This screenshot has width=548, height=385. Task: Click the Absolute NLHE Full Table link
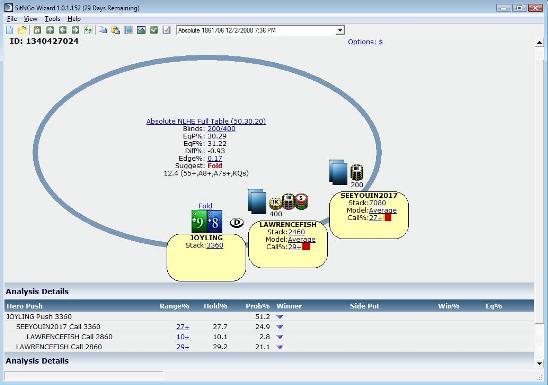click(x=206, y=121)
